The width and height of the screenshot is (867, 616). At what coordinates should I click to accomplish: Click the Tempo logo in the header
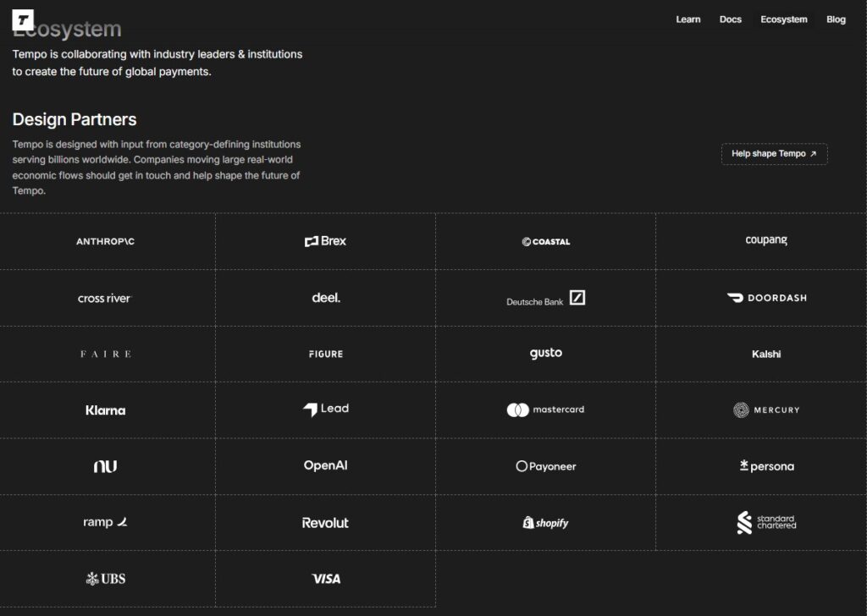23,19
